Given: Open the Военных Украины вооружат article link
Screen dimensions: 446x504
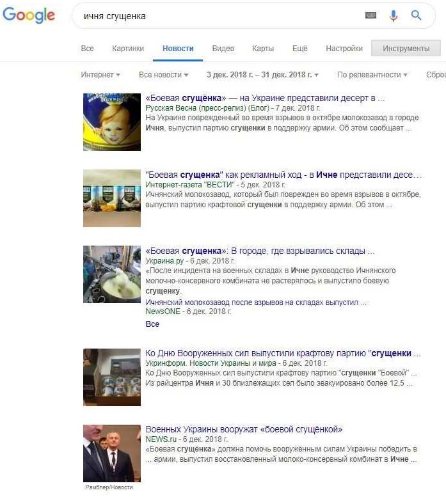Looking at the screenshot, I should pyautogui.click(x=244, y=429).
